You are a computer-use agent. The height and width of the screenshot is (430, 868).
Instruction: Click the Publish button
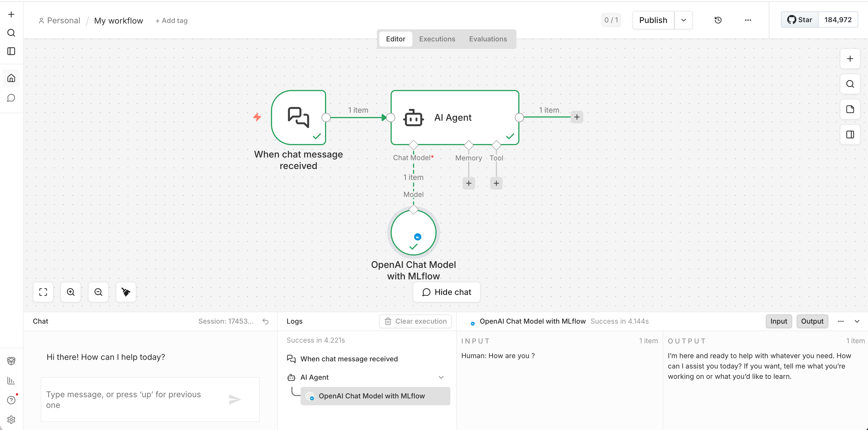pos(653,20)
